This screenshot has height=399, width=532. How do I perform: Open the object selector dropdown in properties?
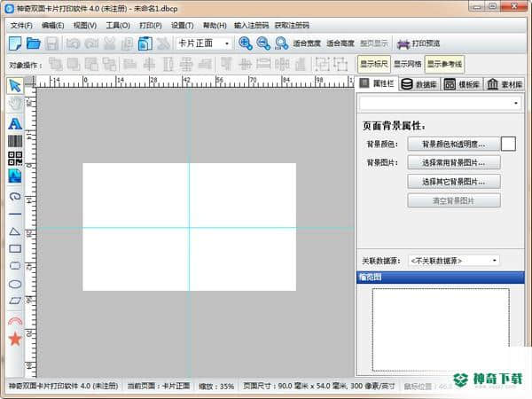tap(440, 103)
